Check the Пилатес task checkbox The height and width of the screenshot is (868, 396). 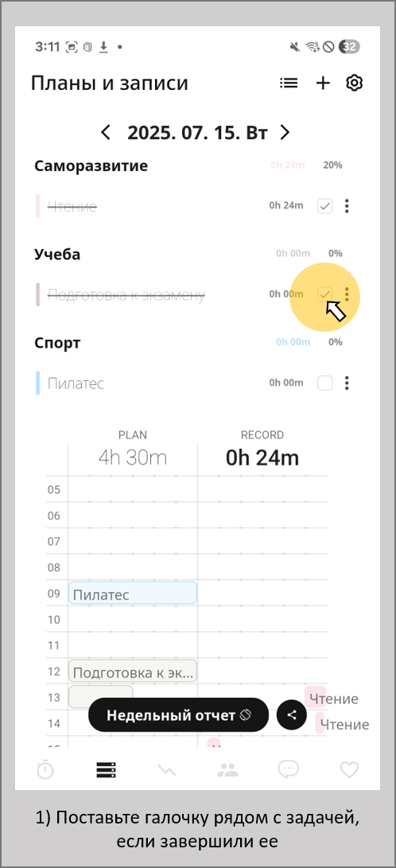tap(324, 383)
